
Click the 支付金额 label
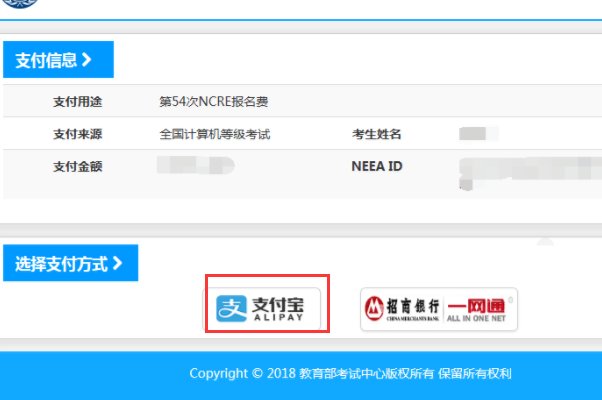click(78, 167)
